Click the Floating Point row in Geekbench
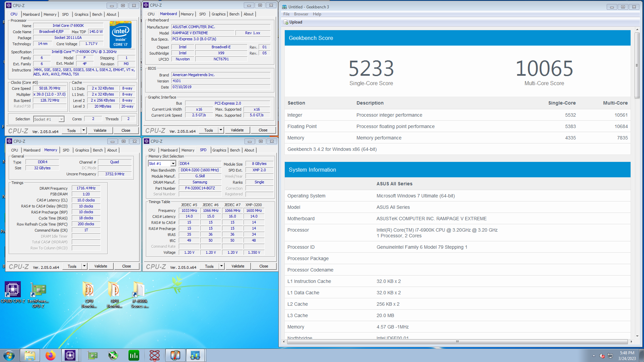The width and height of the screenshot is (644, 362). point(458,126)
